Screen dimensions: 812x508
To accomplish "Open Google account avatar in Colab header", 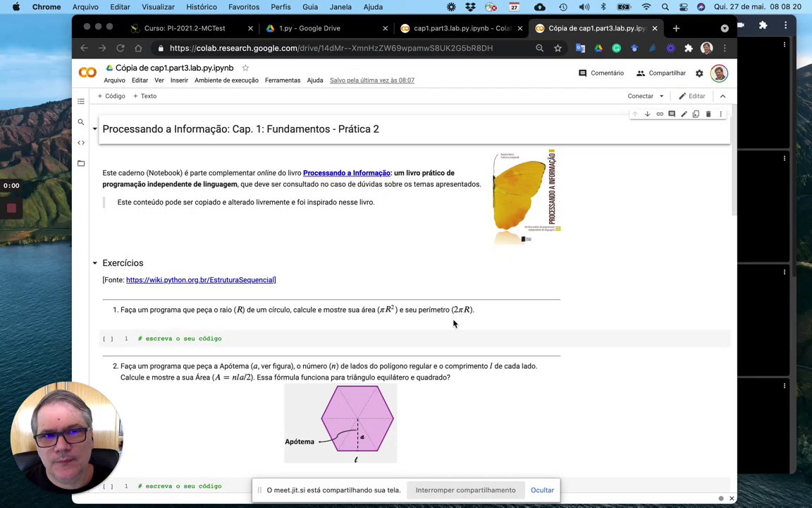I will pos(719,73).
